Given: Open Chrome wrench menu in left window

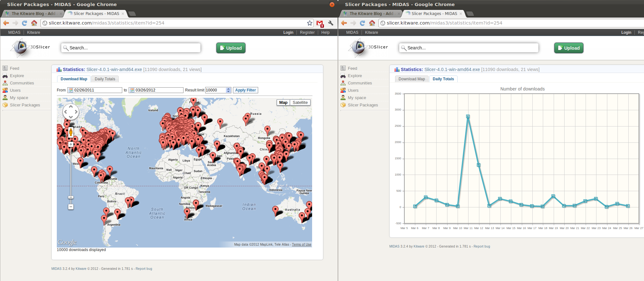Looking at the screenshot, I should 331,23.
